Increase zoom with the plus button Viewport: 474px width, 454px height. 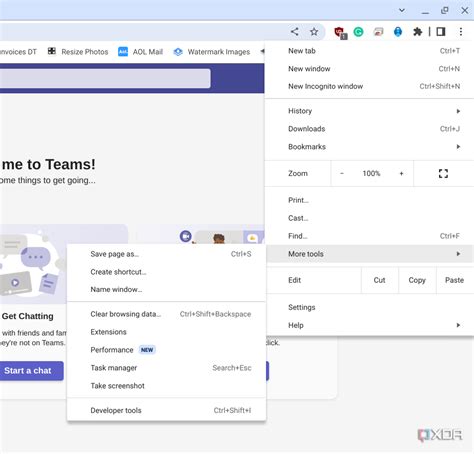coord(401,173)
